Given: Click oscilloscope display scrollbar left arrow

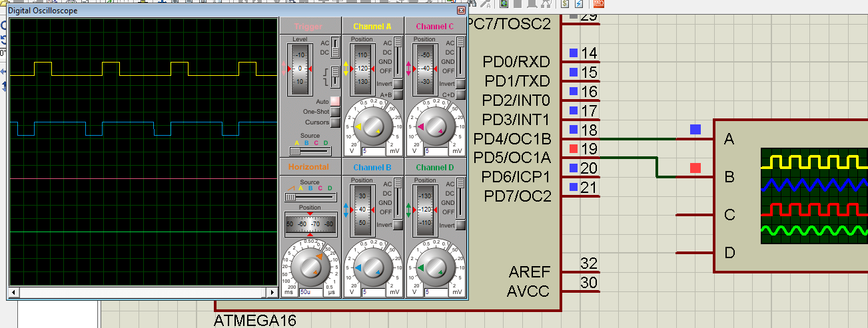Looking at the screenshot, I should click(13, 292).
